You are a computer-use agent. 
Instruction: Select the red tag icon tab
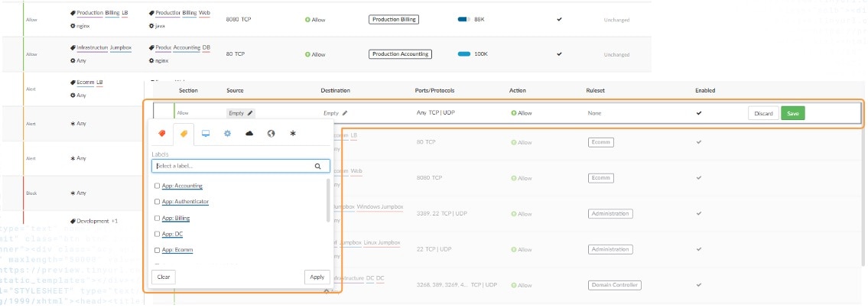tap(161, 134)
